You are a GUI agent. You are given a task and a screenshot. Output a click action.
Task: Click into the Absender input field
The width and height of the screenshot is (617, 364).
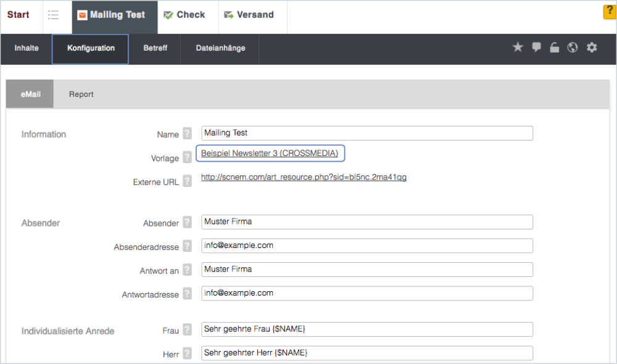tap(366, 222)
